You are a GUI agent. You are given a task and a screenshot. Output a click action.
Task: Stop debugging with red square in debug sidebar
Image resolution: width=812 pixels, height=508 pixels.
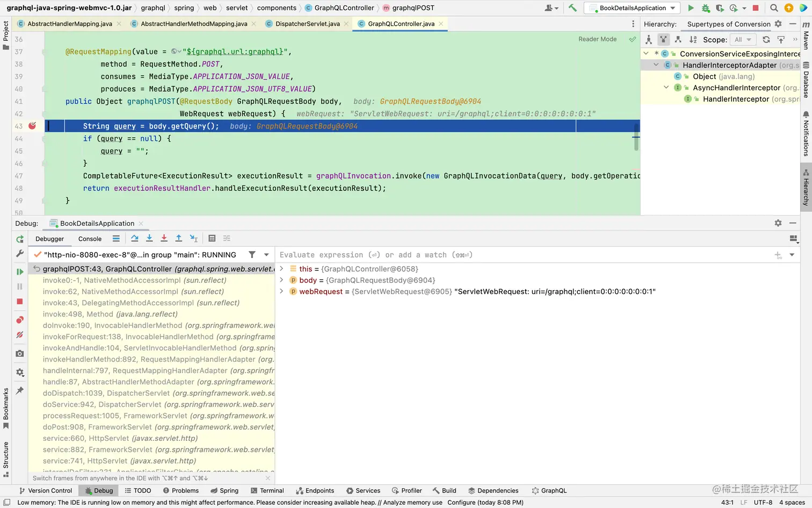click(20, 302)
